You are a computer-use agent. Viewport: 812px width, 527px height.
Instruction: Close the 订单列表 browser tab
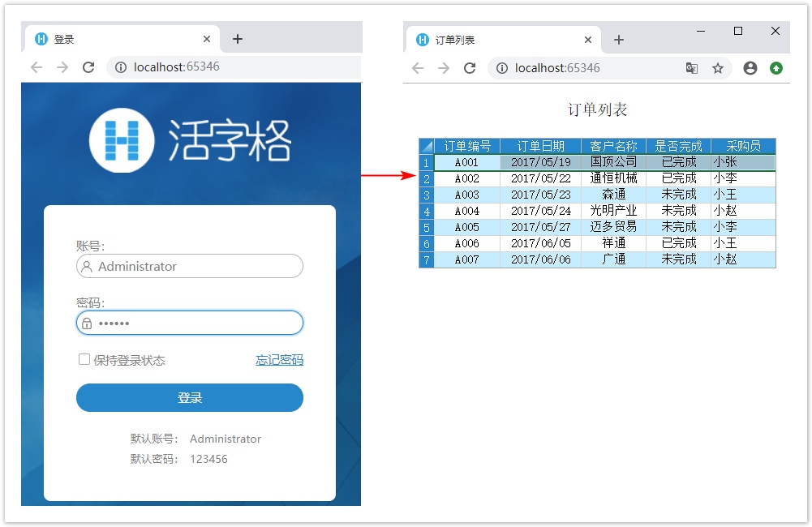588,40
